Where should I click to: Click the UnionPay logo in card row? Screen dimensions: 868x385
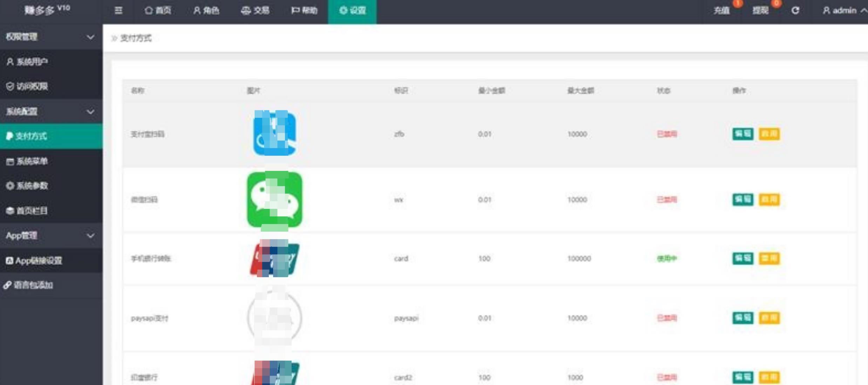[x=274, y=259]
